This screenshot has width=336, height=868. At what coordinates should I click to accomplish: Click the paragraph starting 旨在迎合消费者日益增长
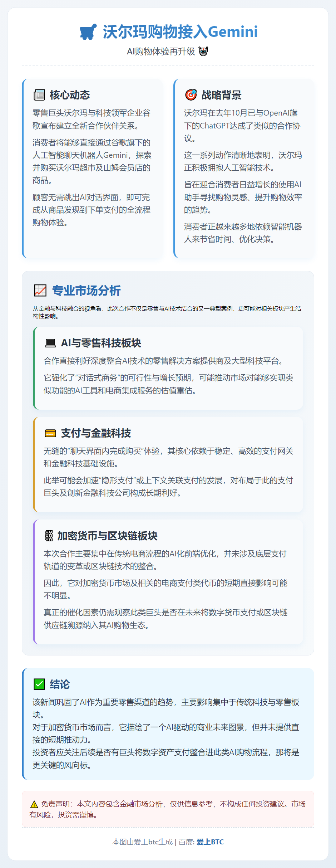[x=243, y=197]
